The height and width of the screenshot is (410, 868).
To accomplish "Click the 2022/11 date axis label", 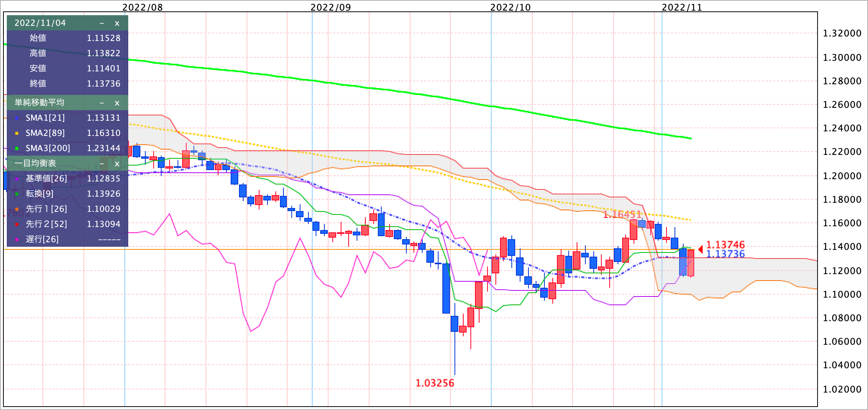I will 682,7.
